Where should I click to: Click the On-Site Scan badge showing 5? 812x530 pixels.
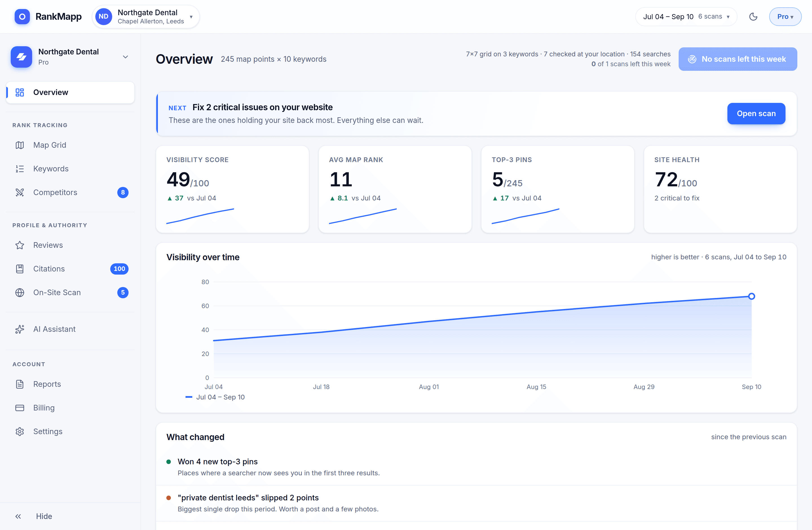click(x=123, y=292)
